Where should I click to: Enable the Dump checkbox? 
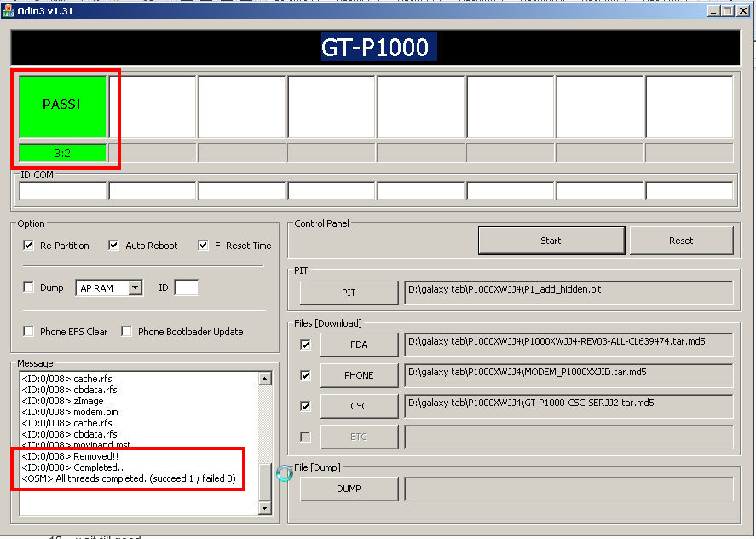point(28,287)
